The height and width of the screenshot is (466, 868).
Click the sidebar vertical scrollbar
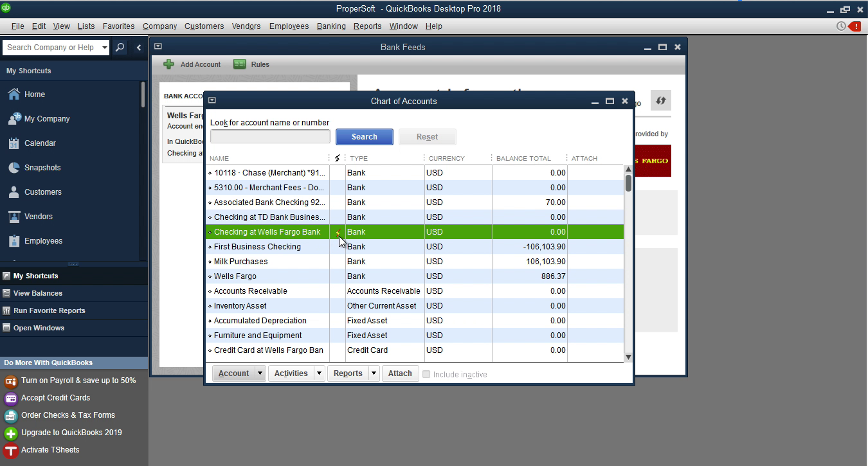point(143,94)
